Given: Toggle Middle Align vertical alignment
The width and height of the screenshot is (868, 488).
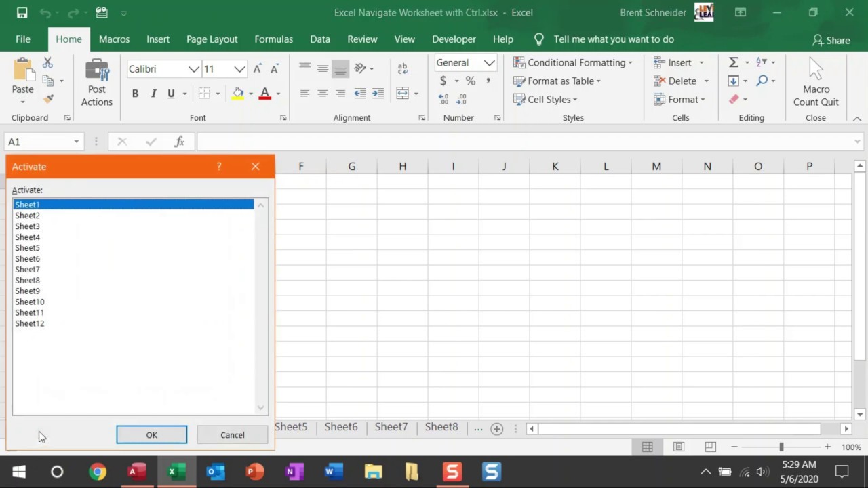Looking at the screenshot, I should pyautogui.click(x=323, y=68).
